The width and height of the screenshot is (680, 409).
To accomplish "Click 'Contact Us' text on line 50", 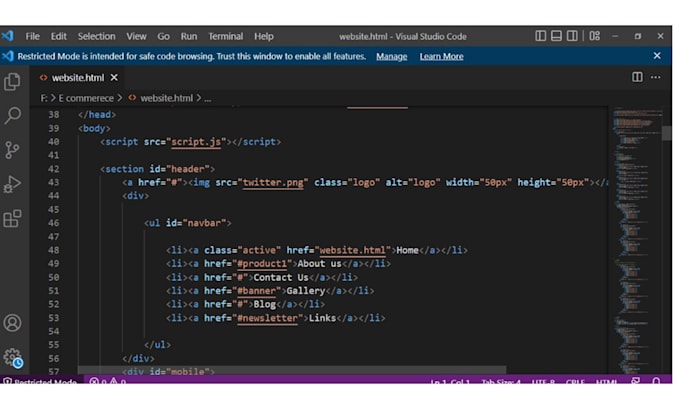I will point(281,278).
